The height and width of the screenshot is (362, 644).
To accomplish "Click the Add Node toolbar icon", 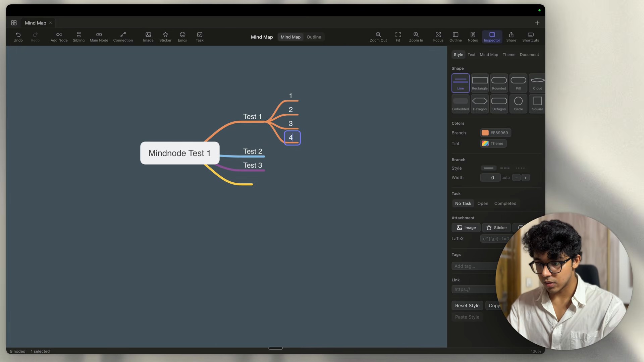I will pos(59,37).
